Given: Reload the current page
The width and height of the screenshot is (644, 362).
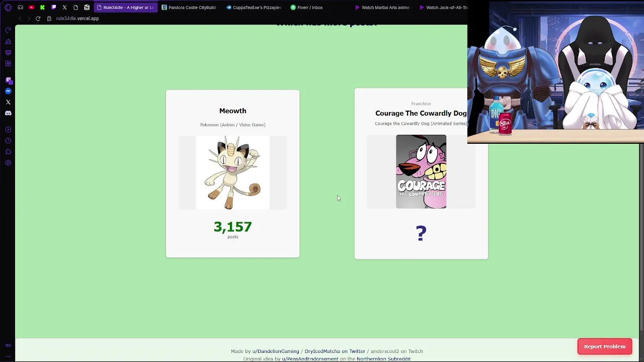Looking at the screenshot, I should (x=38, y=19).
